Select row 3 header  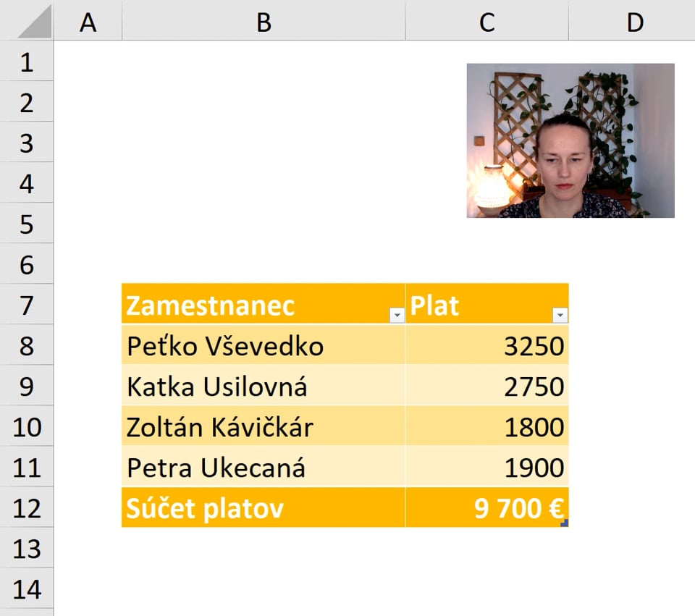(27, 142)
